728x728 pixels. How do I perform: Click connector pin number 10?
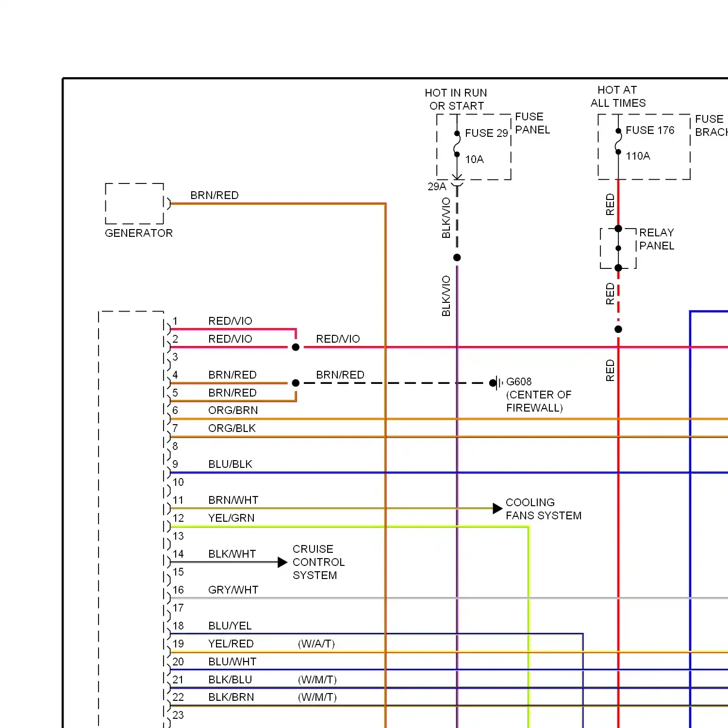[178, 482]
